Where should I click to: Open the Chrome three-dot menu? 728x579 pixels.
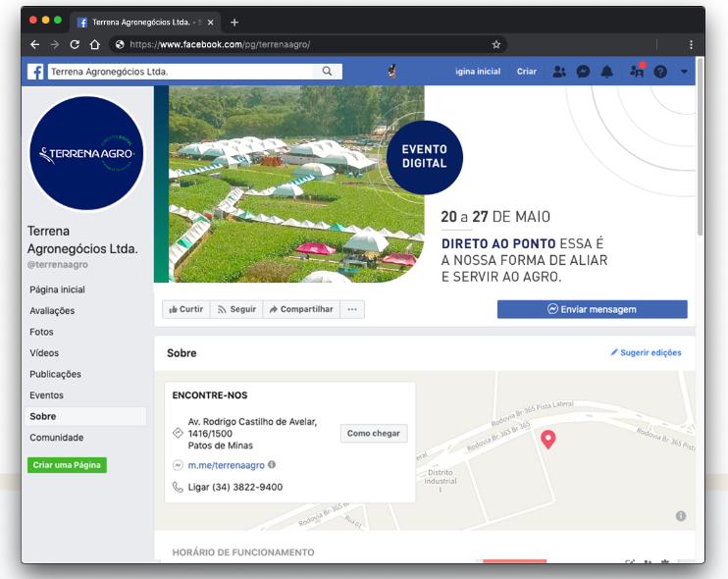692,44
